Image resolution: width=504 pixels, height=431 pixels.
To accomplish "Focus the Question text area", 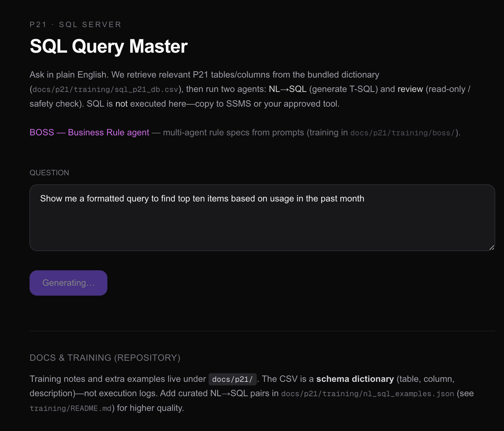I will (x=262, y=218).
